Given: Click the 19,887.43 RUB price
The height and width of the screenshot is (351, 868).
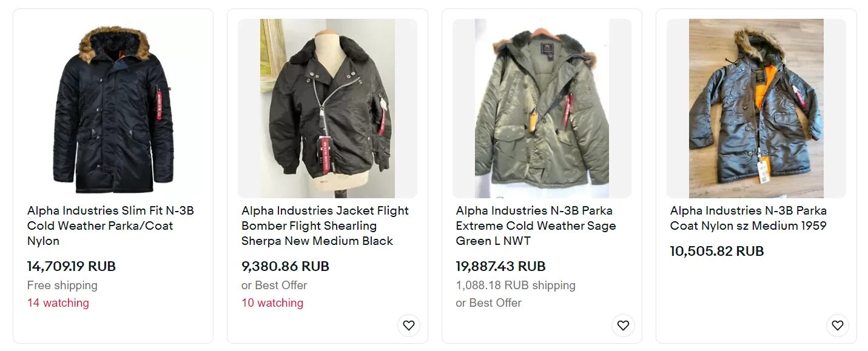Looking at the screenshot, I should click(500, 266).
